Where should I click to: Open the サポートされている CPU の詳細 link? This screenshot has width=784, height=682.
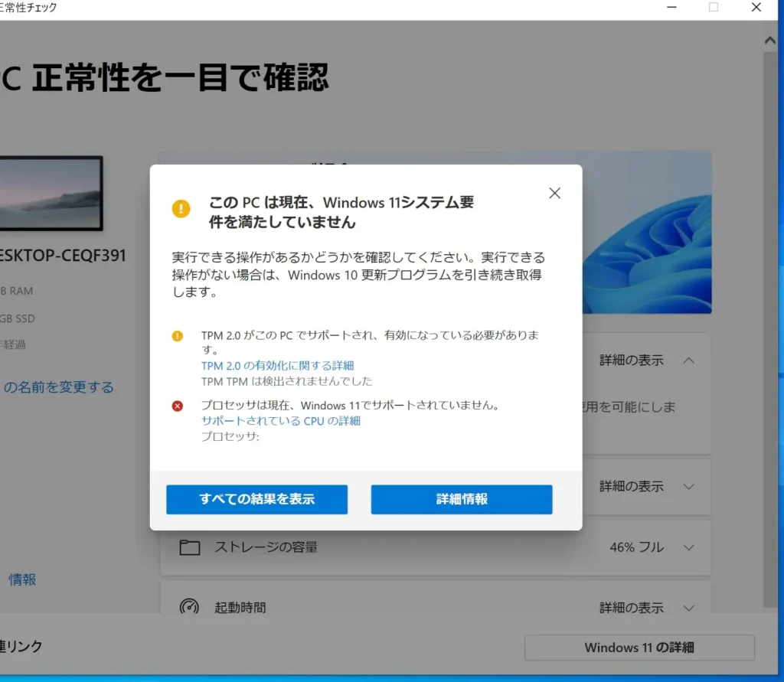point(280,420)
